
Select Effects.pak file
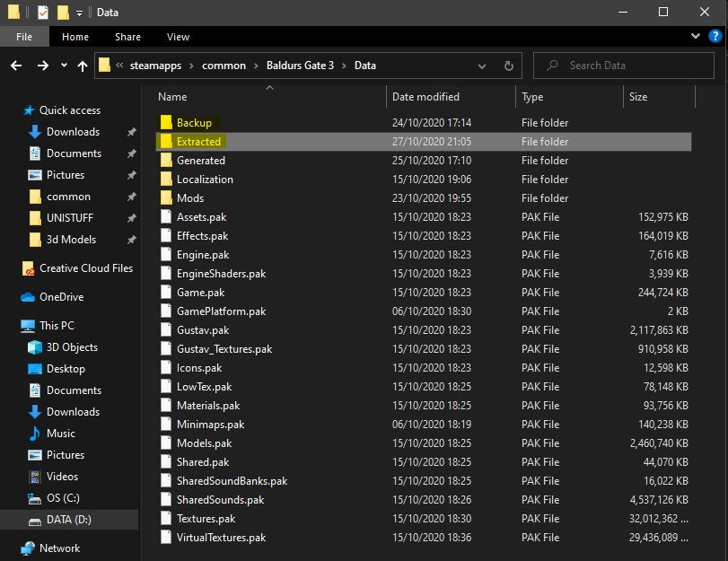[x=203, y=236]
